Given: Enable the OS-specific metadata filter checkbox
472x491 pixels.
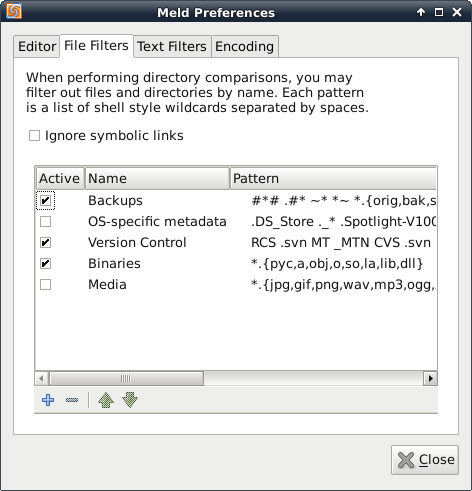Looking at the screenshot, I should click(45, 222).
